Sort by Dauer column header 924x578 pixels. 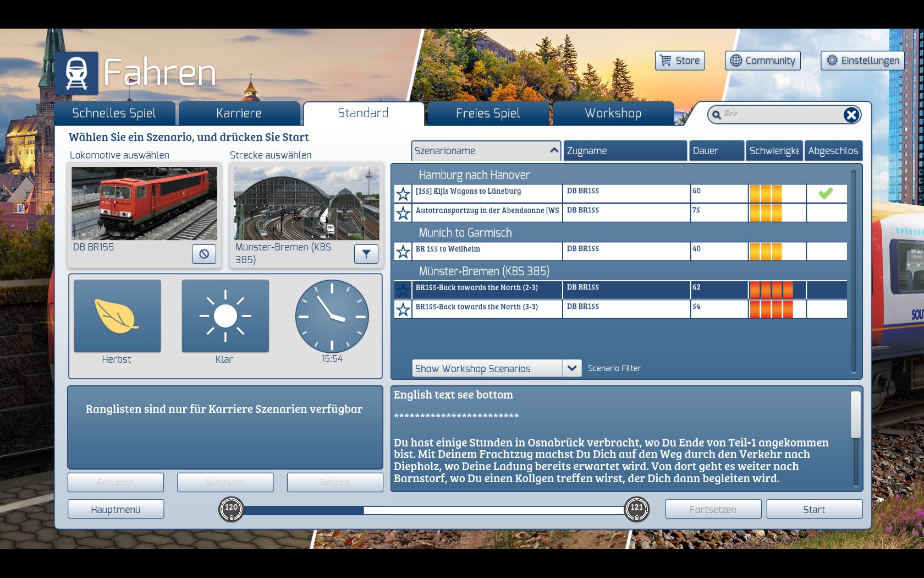717,151
